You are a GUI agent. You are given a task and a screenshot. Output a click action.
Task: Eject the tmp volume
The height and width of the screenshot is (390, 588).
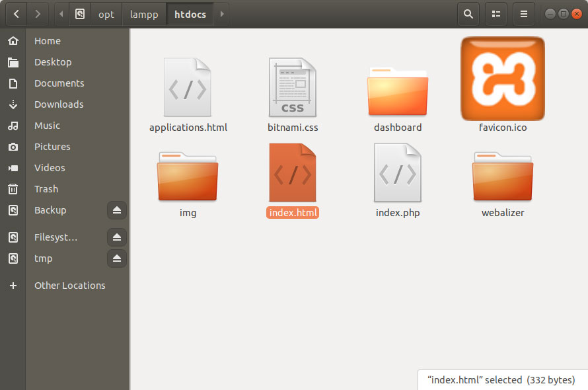(117, 258)
